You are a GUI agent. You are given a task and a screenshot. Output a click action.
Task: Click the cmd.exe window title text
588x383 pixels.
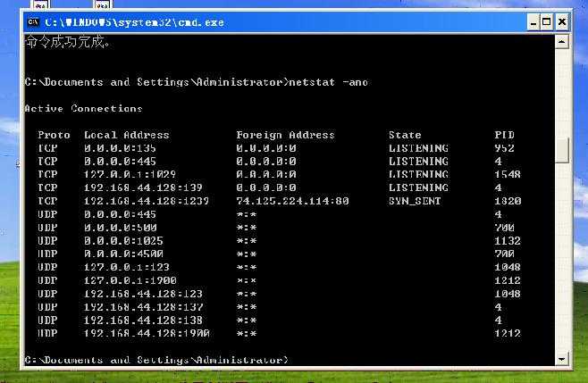(134, 22)
